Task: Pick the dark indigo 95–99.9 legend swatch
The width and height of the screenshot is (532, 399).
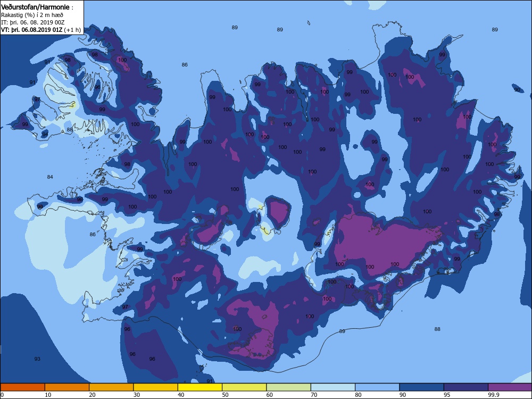Action: coord(466,387)
